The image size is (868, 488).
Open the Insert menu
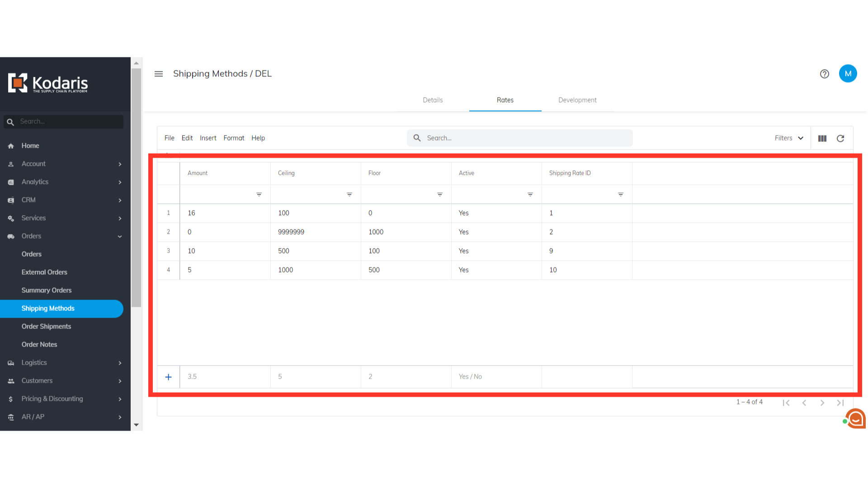coord(208,138)
